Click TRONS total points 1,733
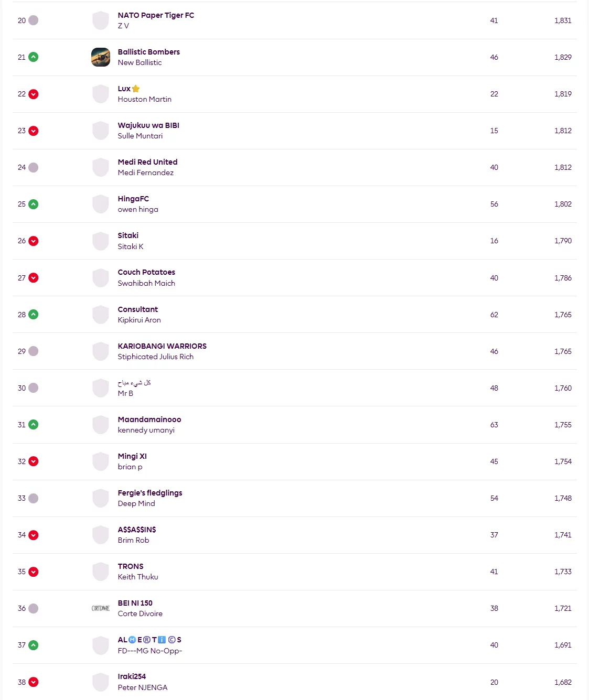The height and width of the screenshot is (700, 589). pyautogui.click(x=563, y=572)
